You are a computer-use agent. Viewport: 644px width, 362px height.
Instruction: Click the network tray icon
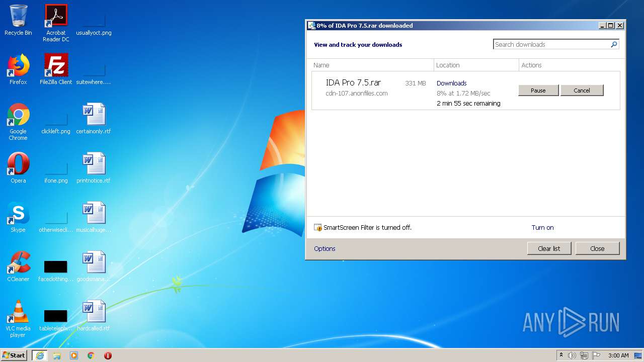click(x=584, y=355)
